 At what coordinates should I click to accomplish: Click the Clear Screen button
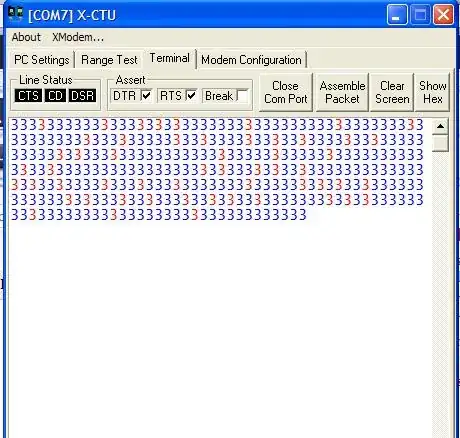pyautogui.click(x=392, y=92)
